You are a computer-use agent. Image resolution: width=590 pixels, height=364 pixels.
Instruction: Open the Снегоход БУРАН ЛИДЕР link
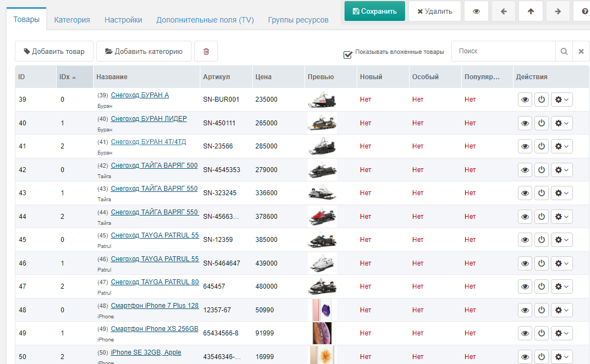pos(149,119)
